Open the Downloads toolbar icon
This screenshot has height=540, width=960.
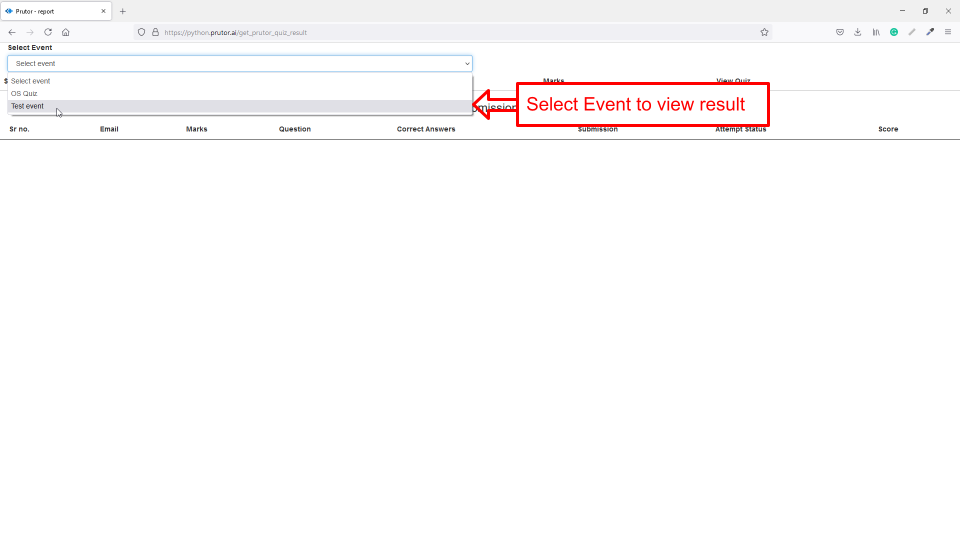point(858,32)
